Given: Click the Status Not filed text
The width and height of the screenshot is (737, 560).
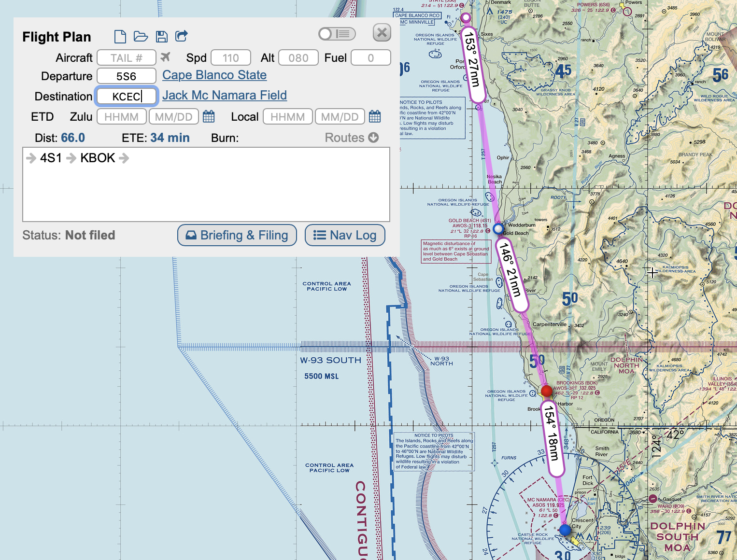Looking at the screenshot, I should tap(90, 235).
